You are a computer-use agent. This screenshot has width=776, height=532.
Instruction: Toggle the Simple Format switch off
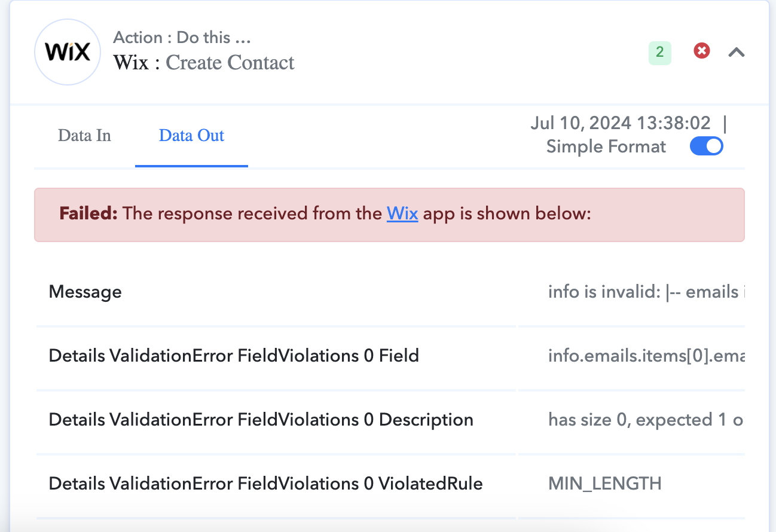[707, 146]
